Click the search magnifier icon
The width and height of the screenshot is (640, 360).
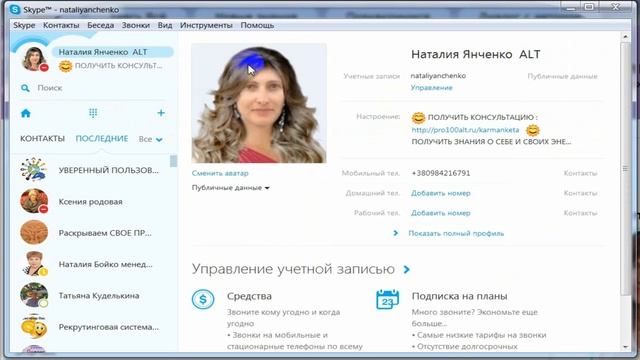[x=25, y=88]
